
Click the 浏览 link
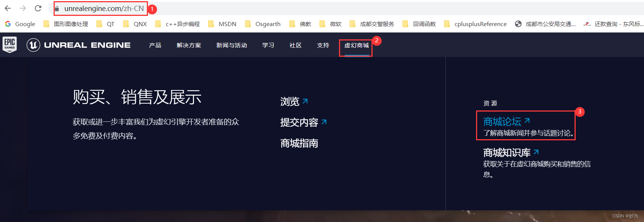294,101
